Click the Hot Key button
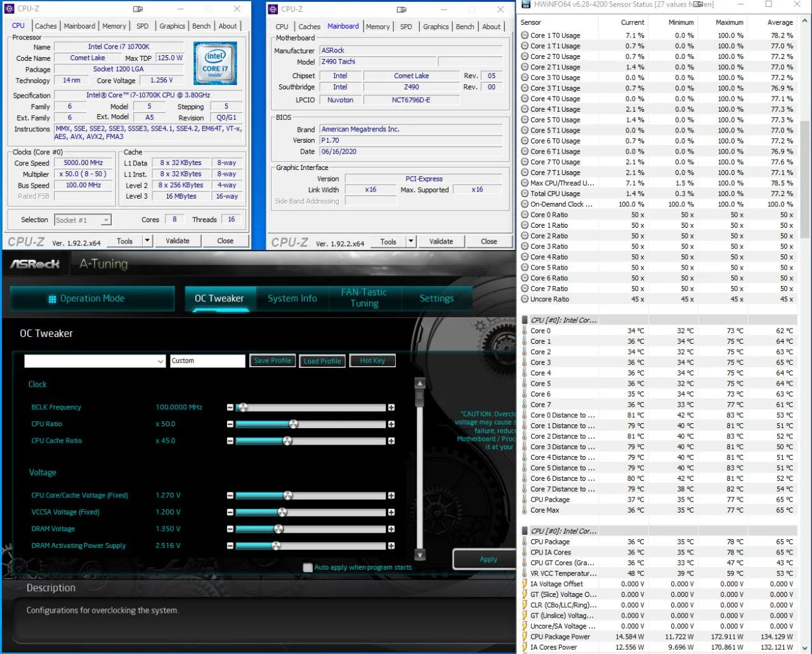 tap(372, 361)
